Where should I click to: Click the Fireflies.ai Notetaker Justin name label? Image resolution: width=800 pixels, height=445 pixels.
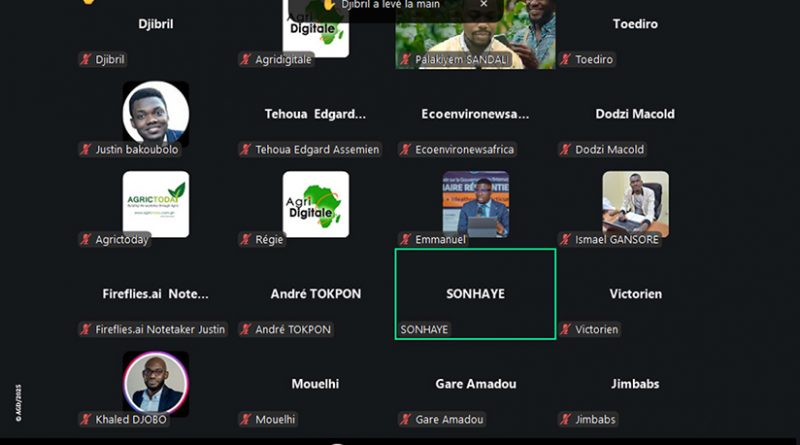(x=160, y=330)
